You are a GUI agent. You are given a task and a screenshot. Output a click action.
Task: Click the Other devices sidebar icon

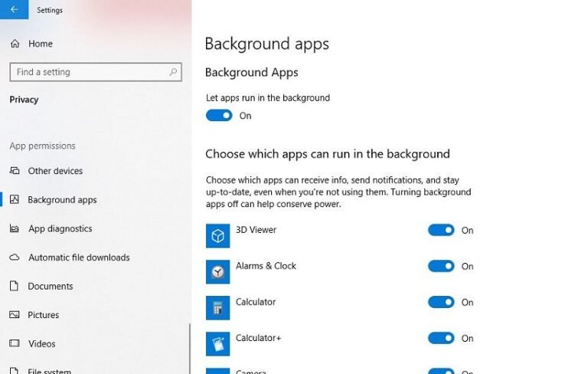point(14,171)
